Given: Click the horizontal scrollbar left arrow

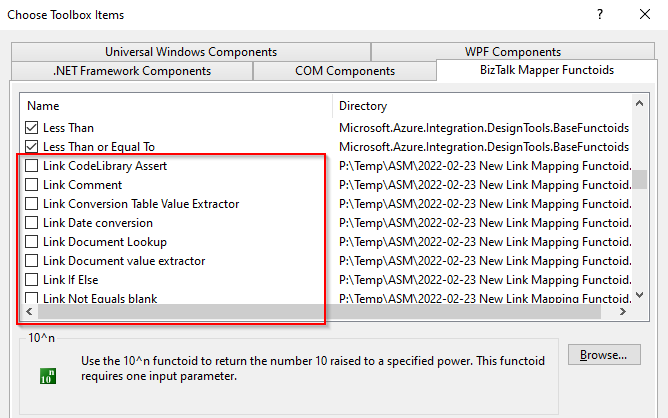Looking at the screenshot, I should pyautogui.click(x=29, y=313).
